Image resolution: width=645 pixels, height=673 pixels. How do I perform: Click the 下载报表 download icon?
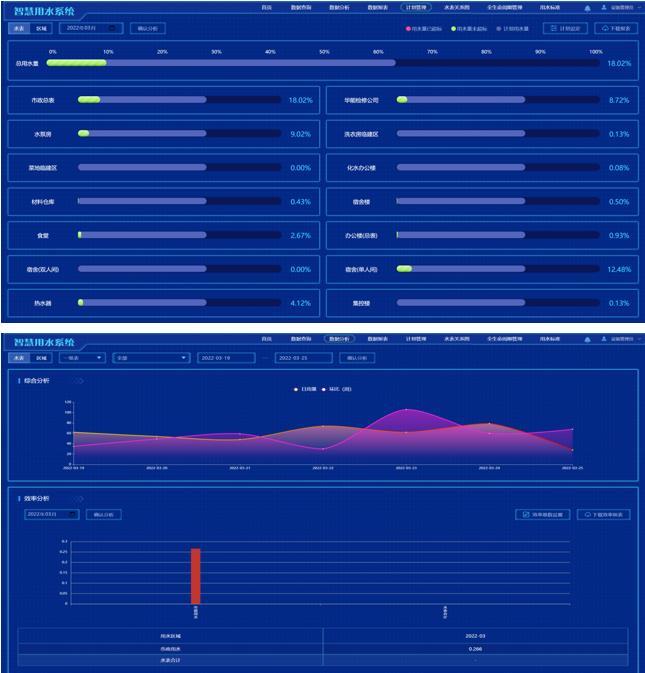click(605, 29)
